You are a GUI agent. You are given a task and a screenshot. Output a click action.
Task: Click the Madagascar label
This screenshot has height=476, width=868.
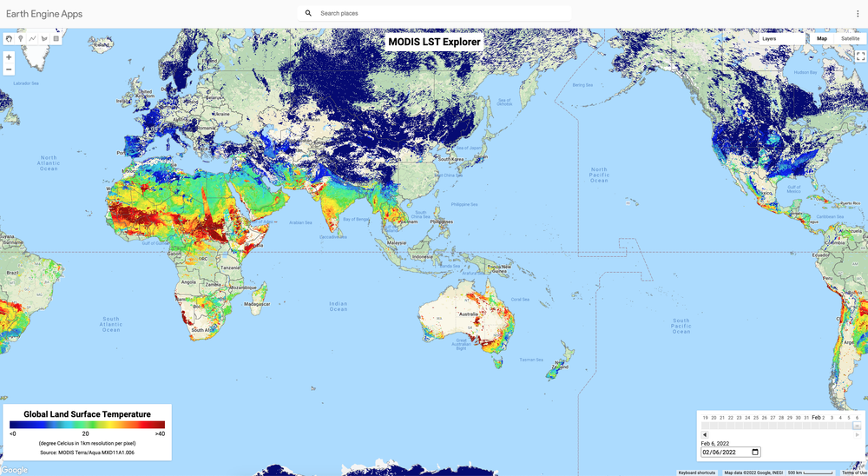click(258, 304)
